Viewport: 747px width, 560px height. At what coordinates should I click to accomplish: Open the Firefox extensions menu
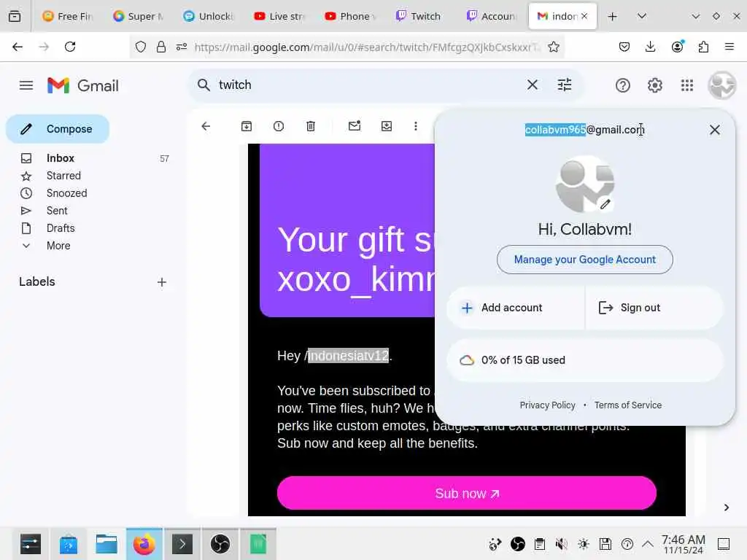click(x=703, y=47)
